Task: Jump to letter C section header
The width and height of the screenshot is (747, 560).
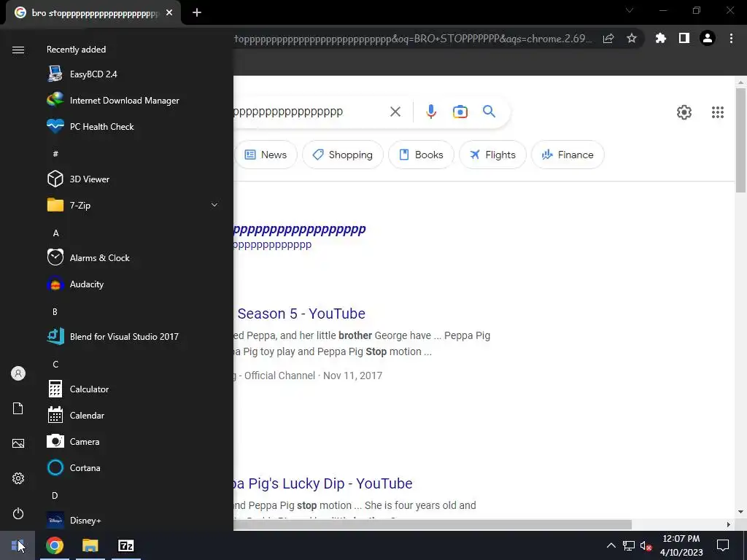Action: 55,365
